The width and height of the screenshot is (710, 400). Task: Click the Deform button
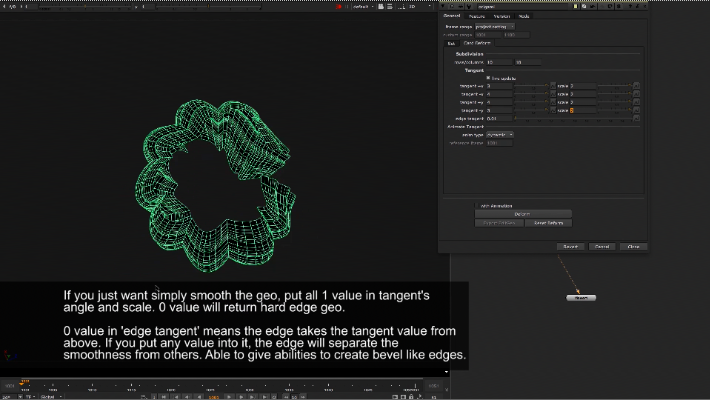522,213
